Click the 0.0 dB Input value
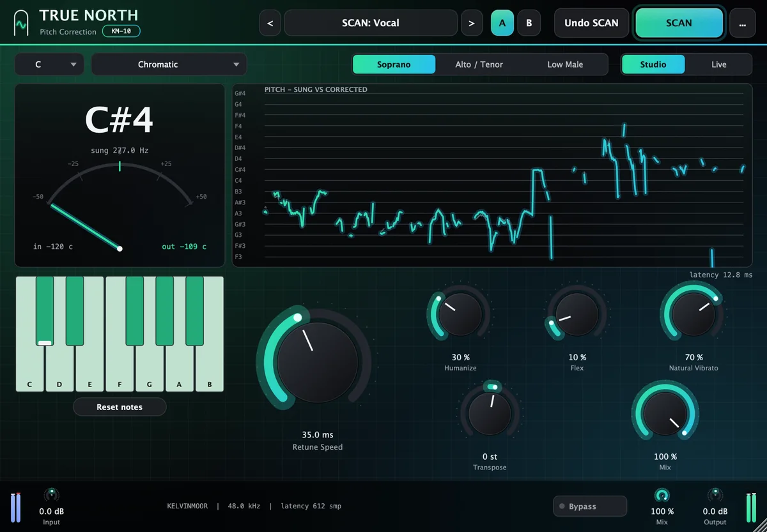 (x=51, y=512)
